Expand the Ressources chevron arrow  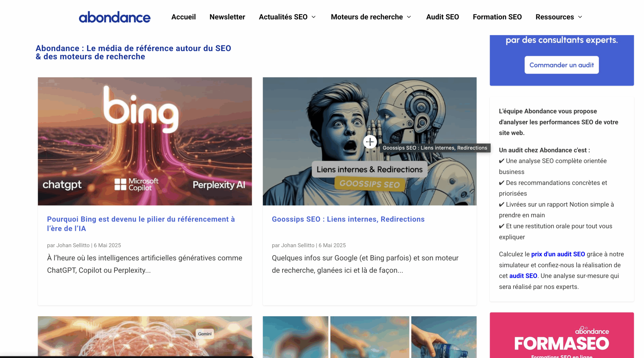(580, 17)
